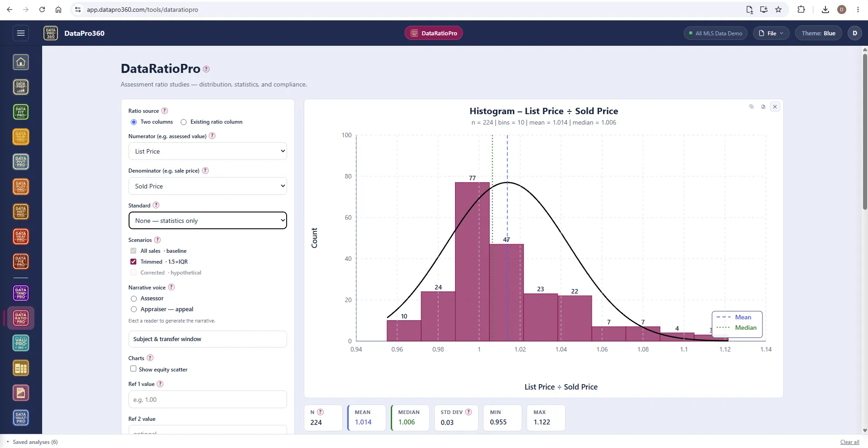Open the Data Heat Pro tool
This screenshot has height=448, width=868.
point(21,236)
